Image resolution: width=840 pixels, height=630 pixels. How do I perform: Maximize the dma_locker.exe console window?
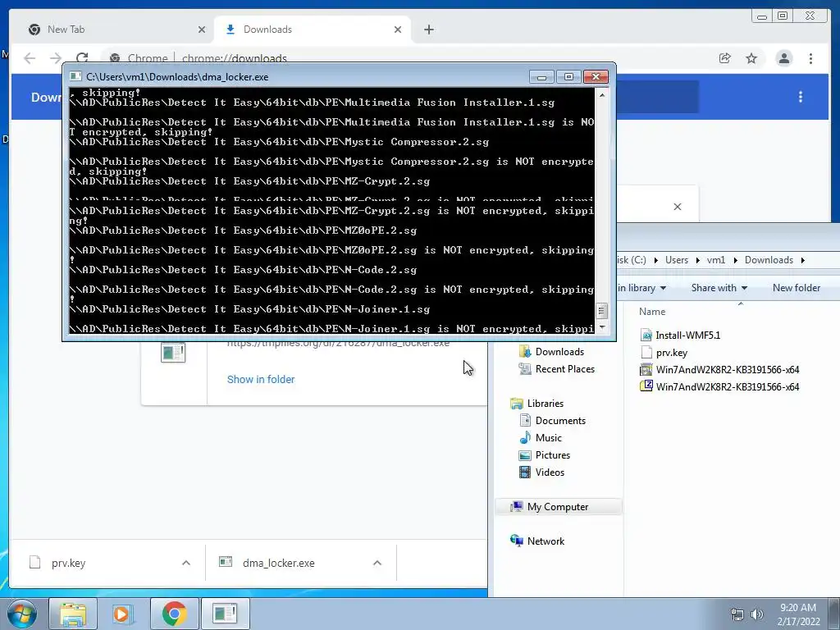[568, 76]
